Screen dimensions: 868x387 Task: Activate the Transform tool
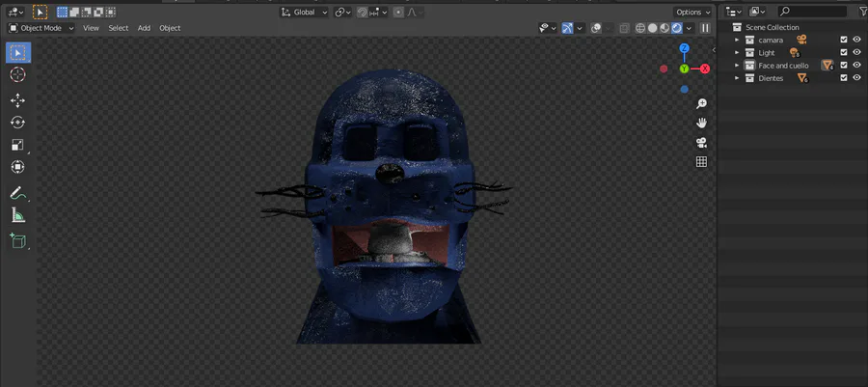18,167
